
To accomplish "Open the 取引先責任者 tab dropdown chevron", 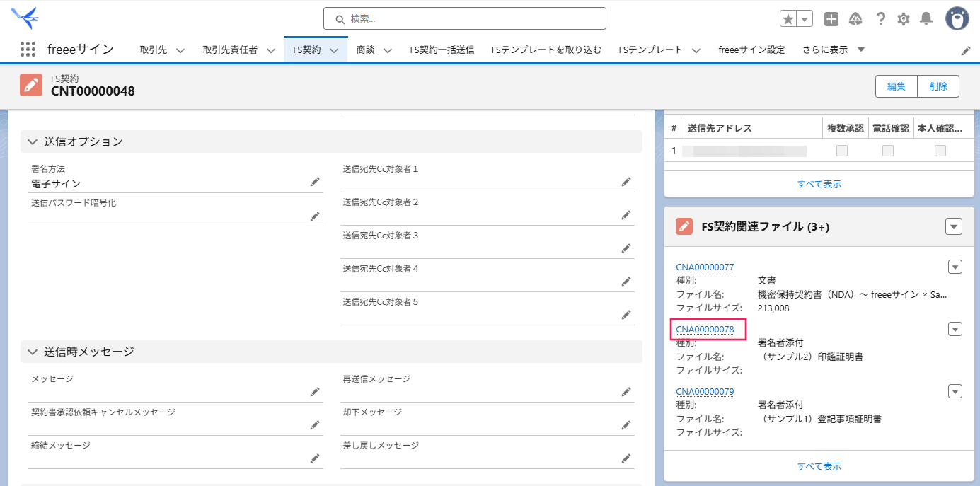I will pos(271,50).
